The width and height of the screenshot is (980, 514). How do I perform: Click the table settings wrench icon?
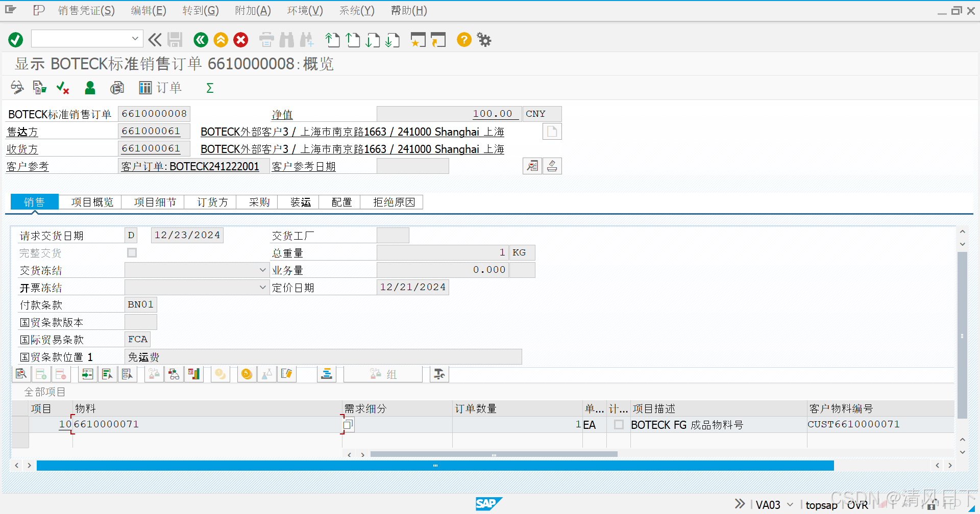[439, 374]
